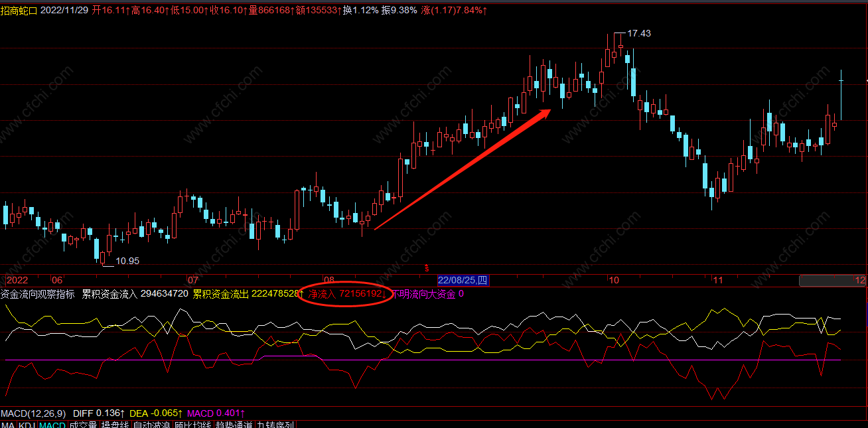Click the date 2022/11/29 in header
Image resolution: width=868 pixels, height=428 pixels.
[x=64, y=11]
